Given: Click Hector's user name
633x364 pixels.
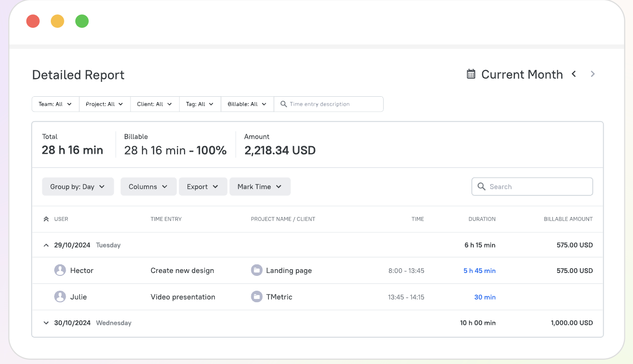Looking at the screenshot, I should click(82, 271).
